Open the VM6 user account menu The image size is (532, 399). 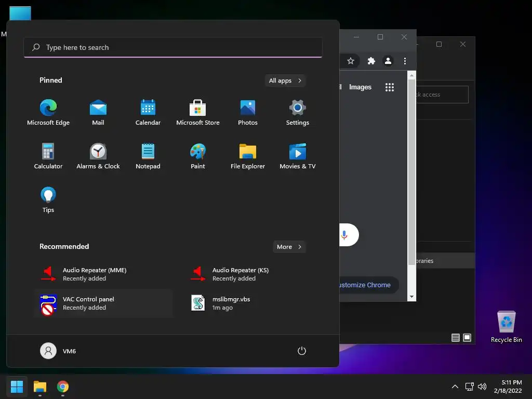click(58, 351)
